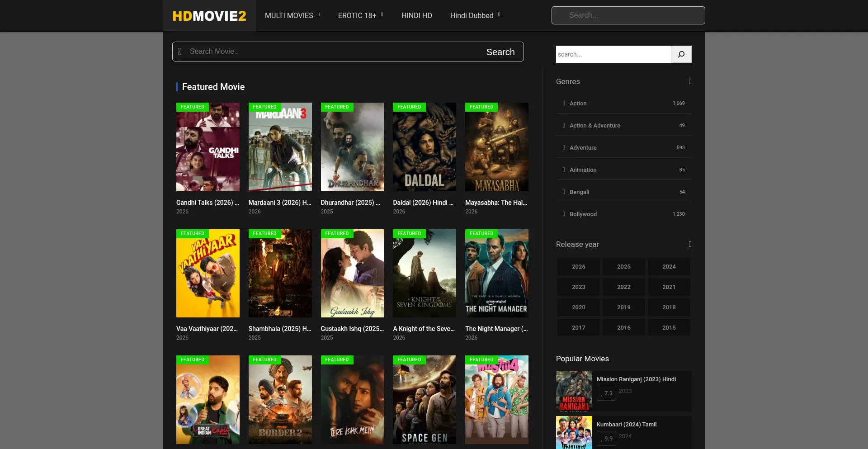This screenshot has width=868, height=449.
Task: Filter by release year 2026
Action: click(x=579, y=267)
